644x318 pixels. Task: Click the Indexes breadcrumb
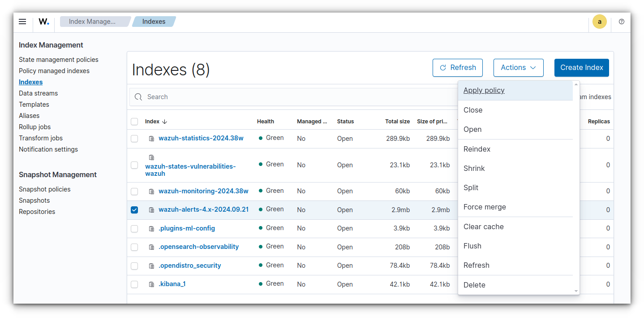pyautogui.click(x=154, y=22)
